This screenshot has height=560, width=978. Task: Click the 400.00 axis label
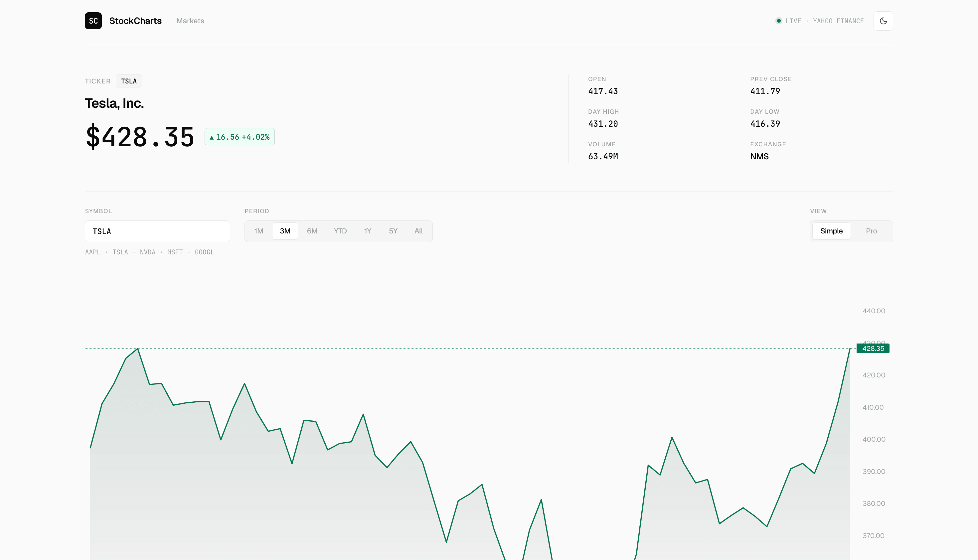[x=873, y=439]
